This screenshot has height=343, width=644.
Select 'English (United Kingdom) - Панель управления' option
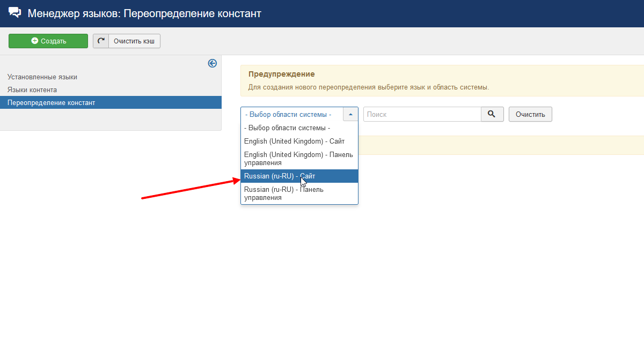click(298, 158)
